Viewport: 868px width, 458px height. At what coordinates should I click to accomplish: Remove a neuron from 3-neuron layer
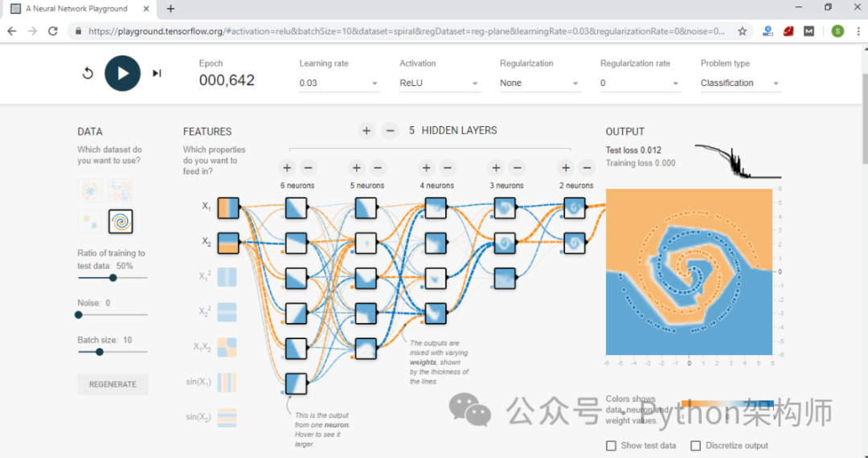(518, 168)
